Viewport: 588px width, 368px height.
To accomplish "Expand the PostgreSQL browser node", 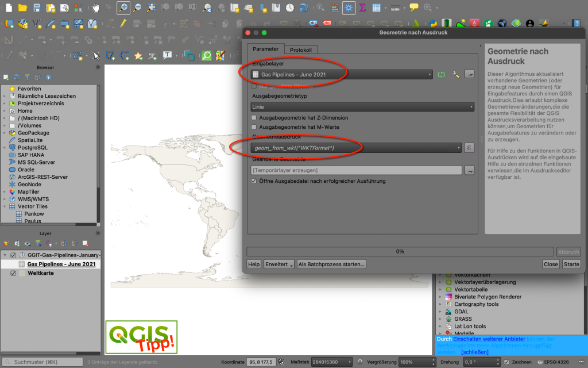I will 5,148.
